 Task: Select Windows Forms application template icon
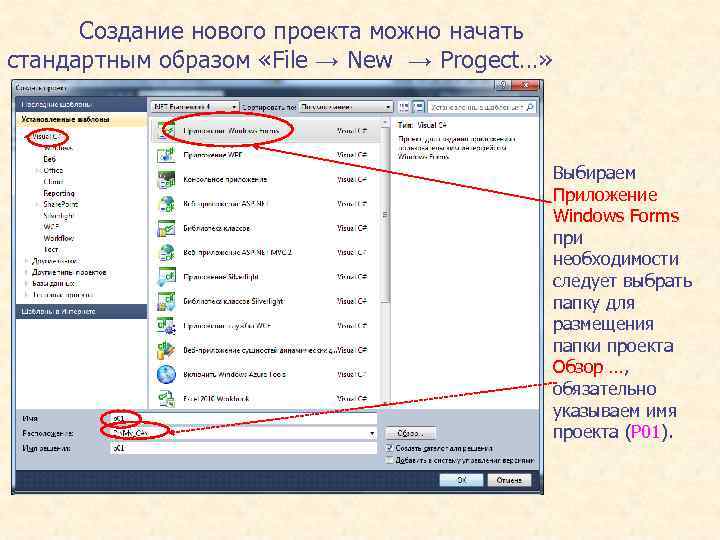click(x=165, y=130)
